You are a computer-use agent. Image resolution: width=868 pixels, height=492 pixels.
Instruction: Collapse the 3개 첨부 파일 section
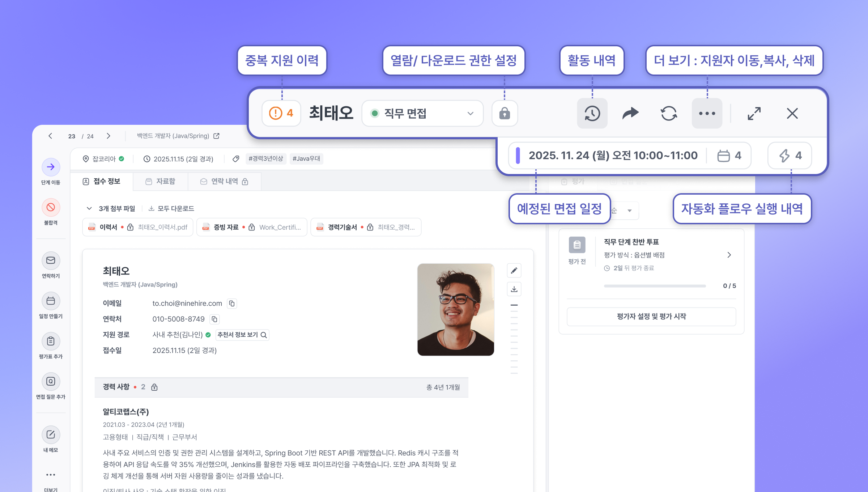pos(89,208)
